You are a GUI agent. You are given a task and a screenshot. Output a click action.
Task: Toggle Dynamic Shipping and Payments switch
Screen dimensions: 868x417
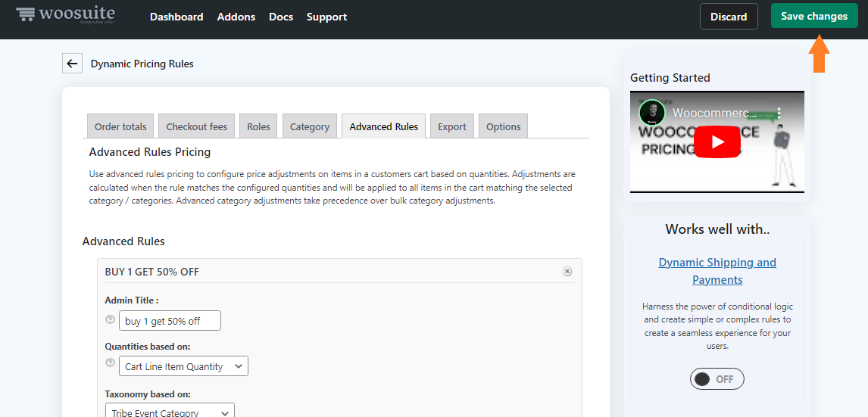[x=717, y=379]
